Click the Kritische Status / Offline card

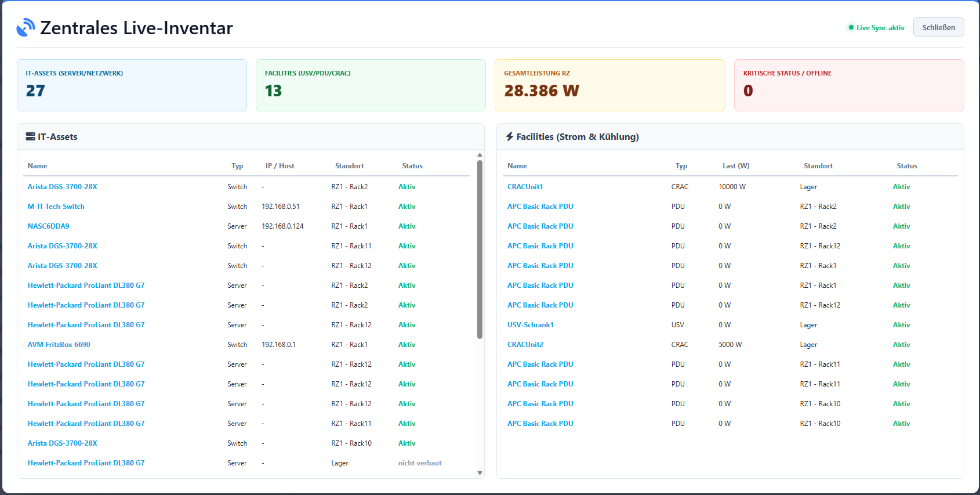(849, 85)
